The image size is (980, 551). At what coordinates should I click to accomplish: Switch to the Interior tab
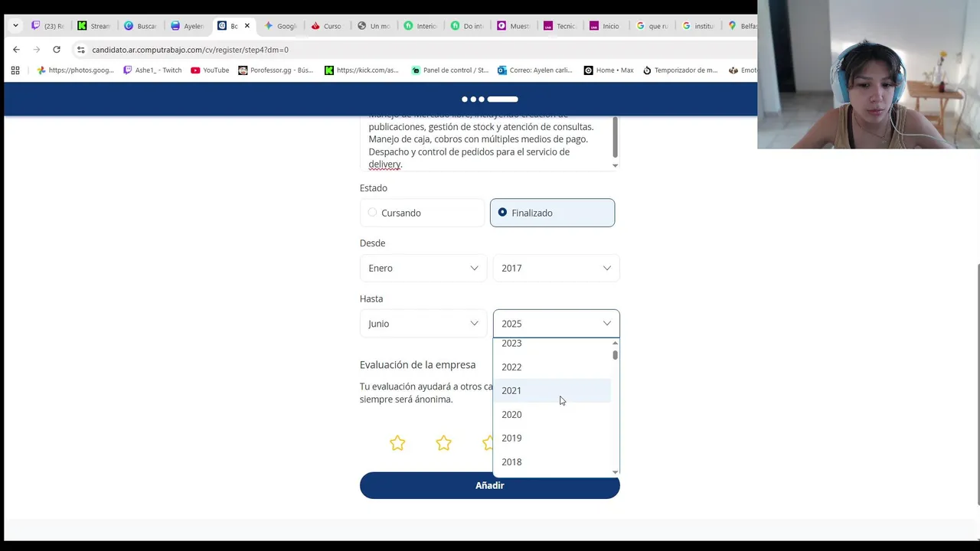[x=420, y=26]
